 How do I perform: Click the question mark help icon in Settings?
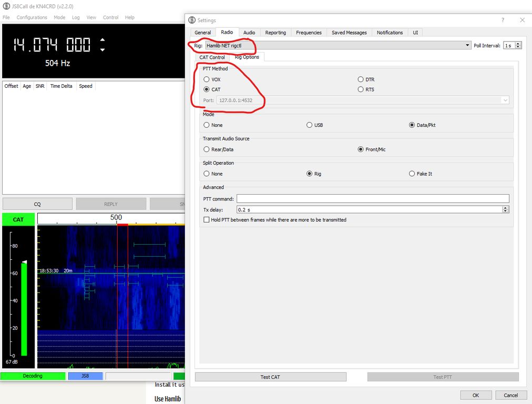click(503, 20)
